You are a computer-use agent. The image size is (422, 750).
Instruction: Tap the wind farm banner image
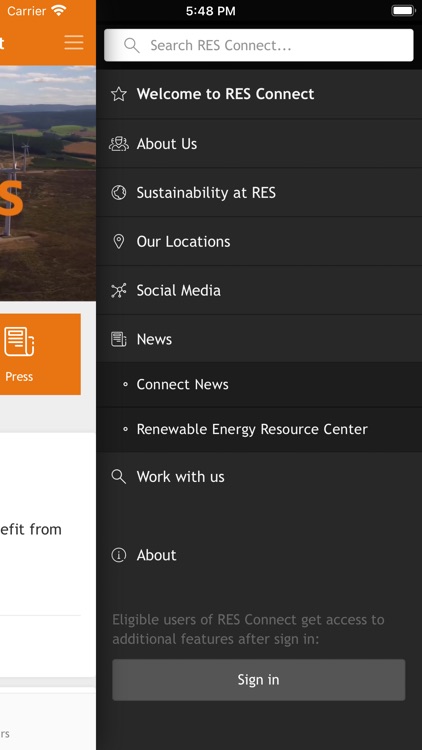48,183
